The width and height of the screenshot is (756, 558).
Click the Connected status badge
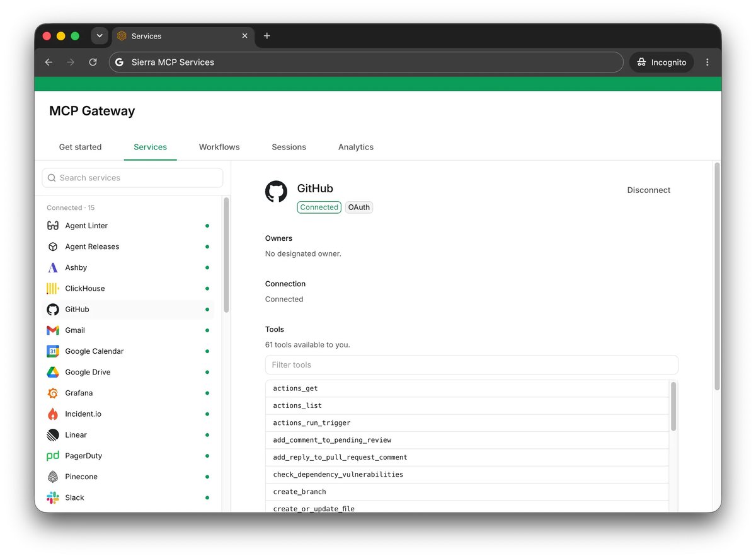[x=319, y=207]
